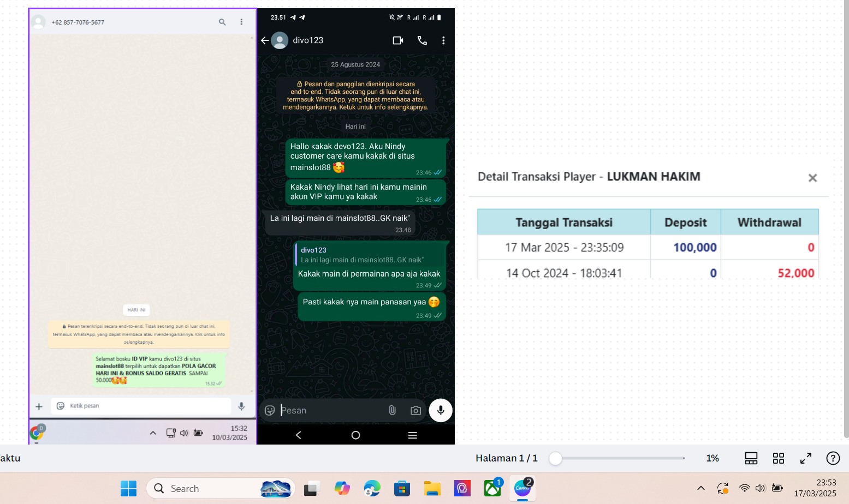This screenshot has width=849, height=504.
Task: Click the zoom slider handle
Action: coord(555,459)
